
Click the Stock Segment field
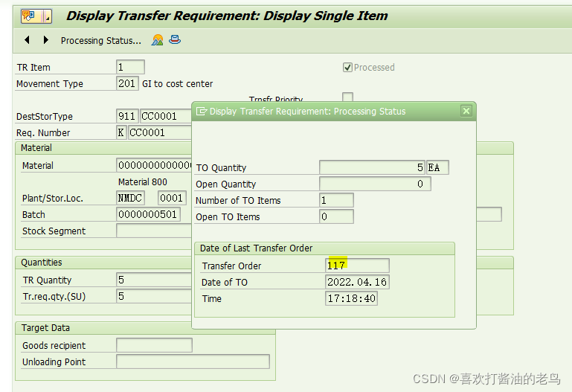click(154, 231)
